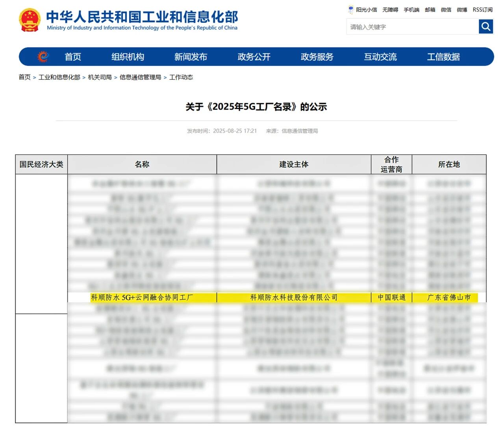This screenshot has height=437, width=504.
Task: Open the 手机端 mobile version link
Action: pyautogui.click(x=411, y=10)
